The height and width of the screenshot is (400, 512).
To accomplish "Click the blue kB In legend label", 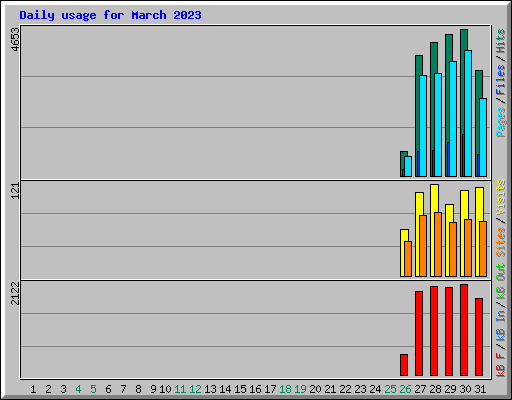I will click(x=500, y=325).
